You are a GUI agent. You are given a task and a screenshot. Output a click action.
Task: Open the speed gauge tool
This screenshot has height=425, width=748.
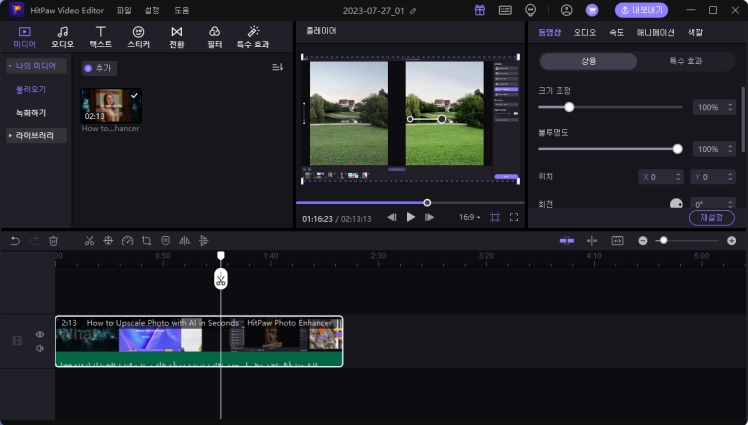point(127,241)
